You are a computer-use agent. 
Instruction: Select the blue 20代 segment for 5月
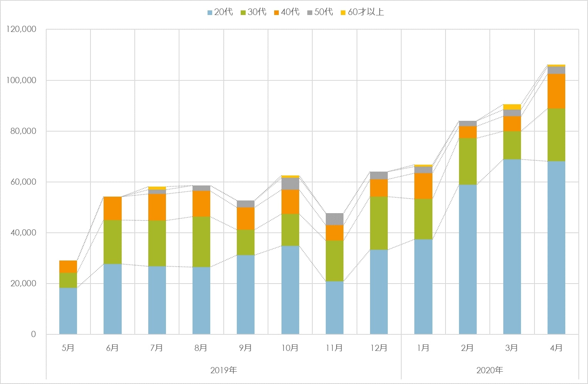click(x=68, y=311)
